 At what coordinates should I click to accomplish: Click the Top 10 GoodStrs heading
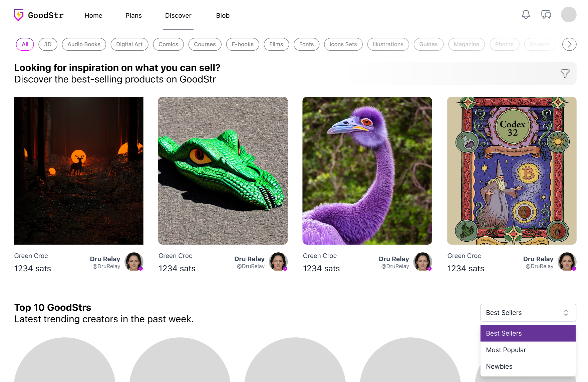coord(53,307)
